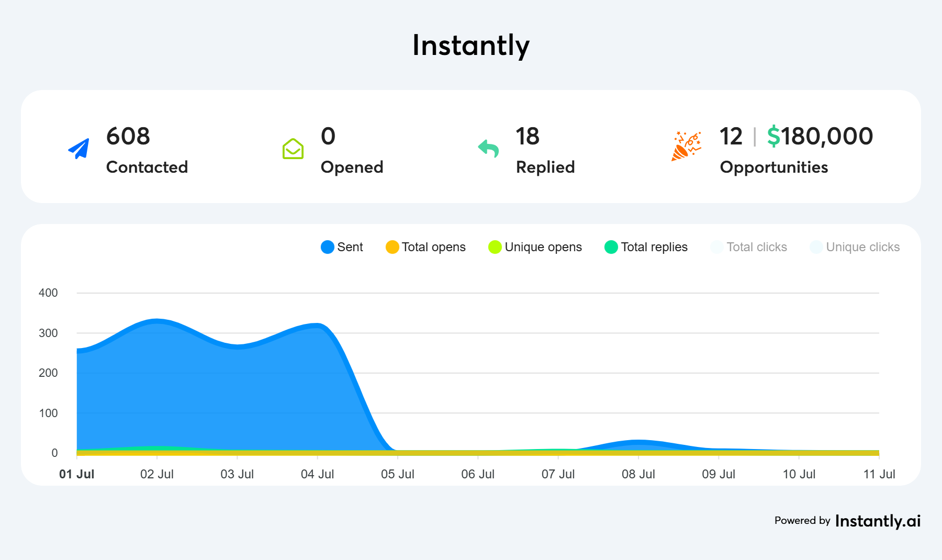
Task: Click the 608 Contacted count
Action: tap(128, 136)
